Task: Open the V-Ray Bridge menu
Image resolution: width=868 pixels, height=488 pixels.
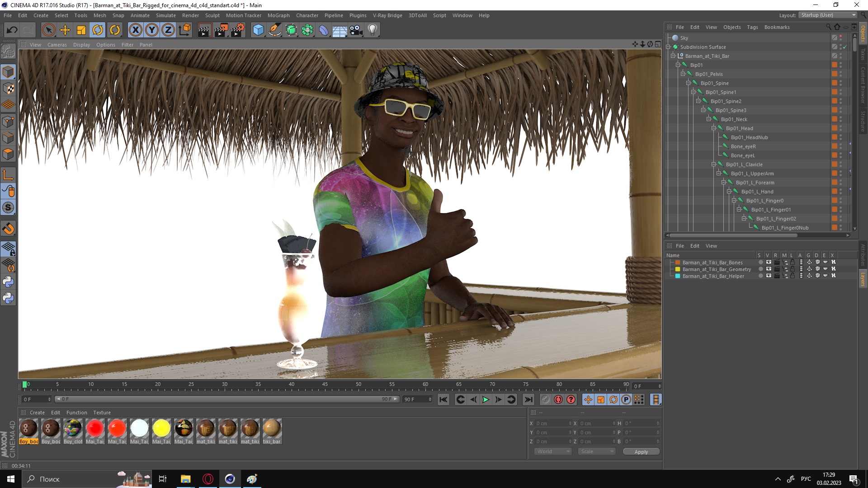Action: (387, 15)
